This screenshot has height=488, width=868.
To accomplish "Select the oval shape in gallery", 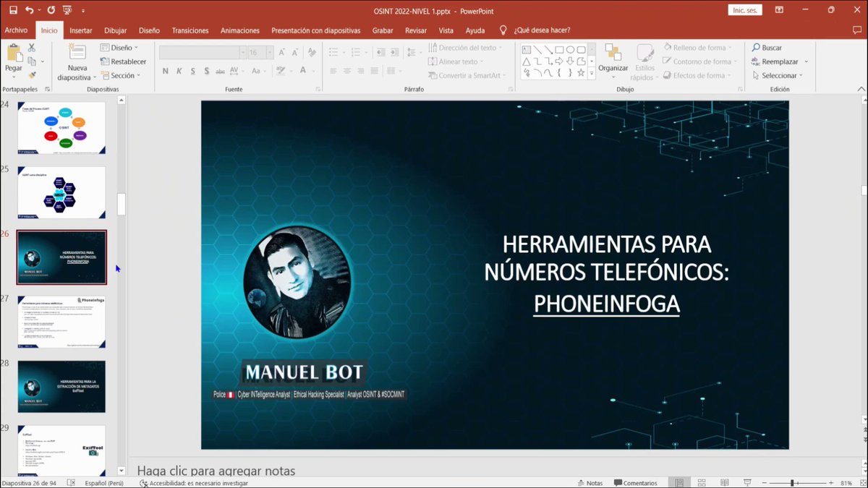I will pos(570,50).
